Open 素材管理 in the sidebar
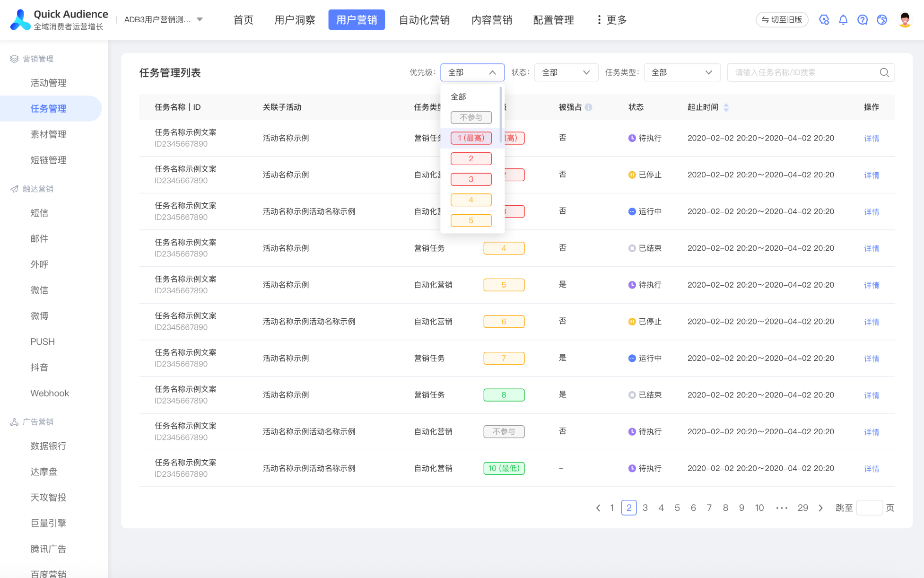This screenshot has height=578, width=924. 48,134
